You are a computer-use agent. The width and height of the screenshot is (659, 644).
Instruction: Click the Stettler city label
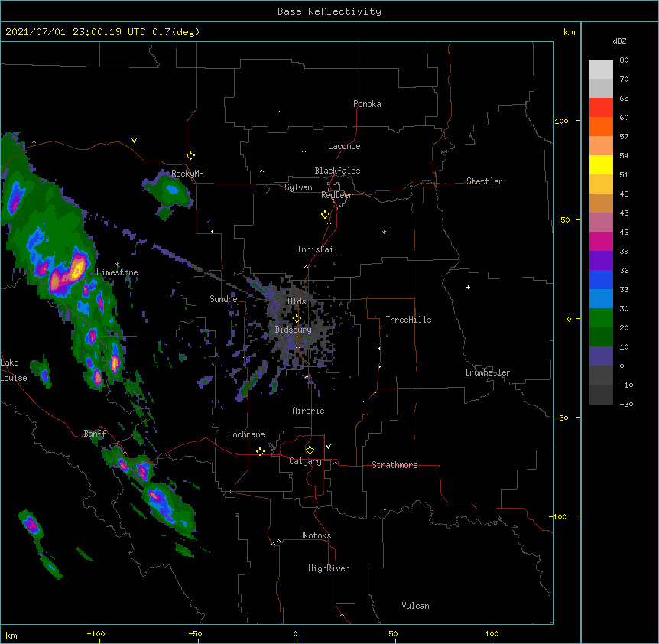click(x=485, y=181)
